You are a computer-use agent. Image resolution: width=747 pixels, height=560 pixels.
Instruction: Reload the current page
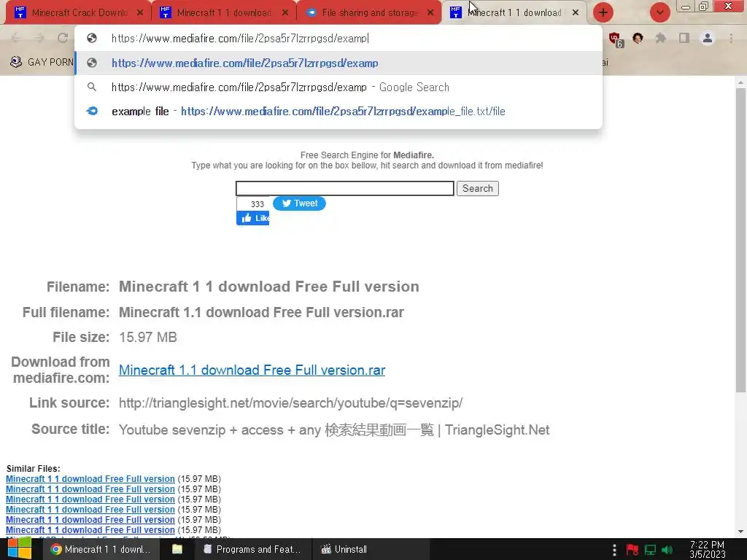click(x=63, y=38)
